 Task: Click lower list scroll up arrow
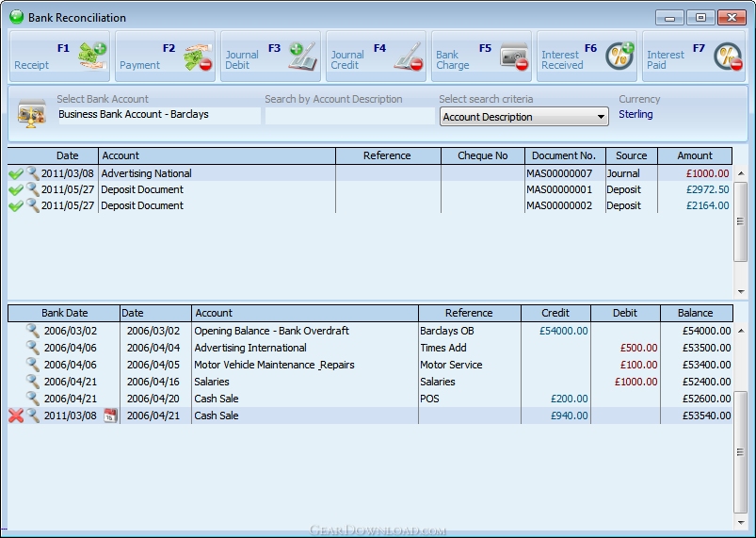tap(741, 331)
